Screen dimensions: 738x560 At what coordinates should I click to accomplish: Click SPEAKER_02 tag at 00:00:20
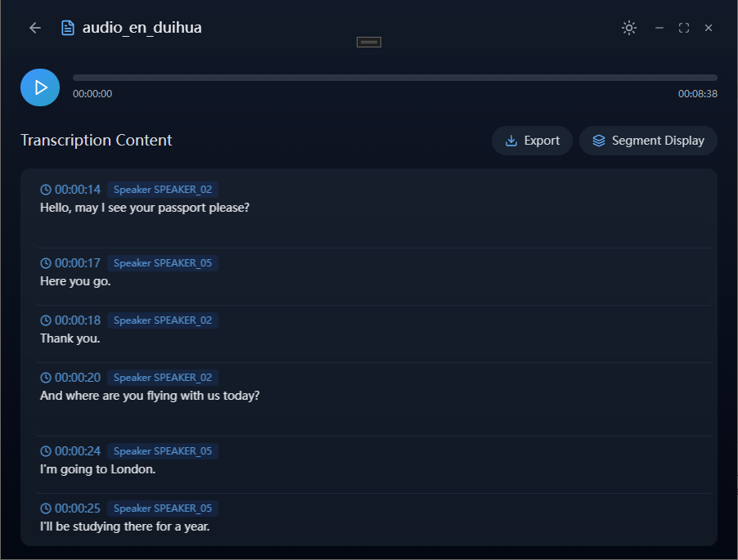point(163,378)
